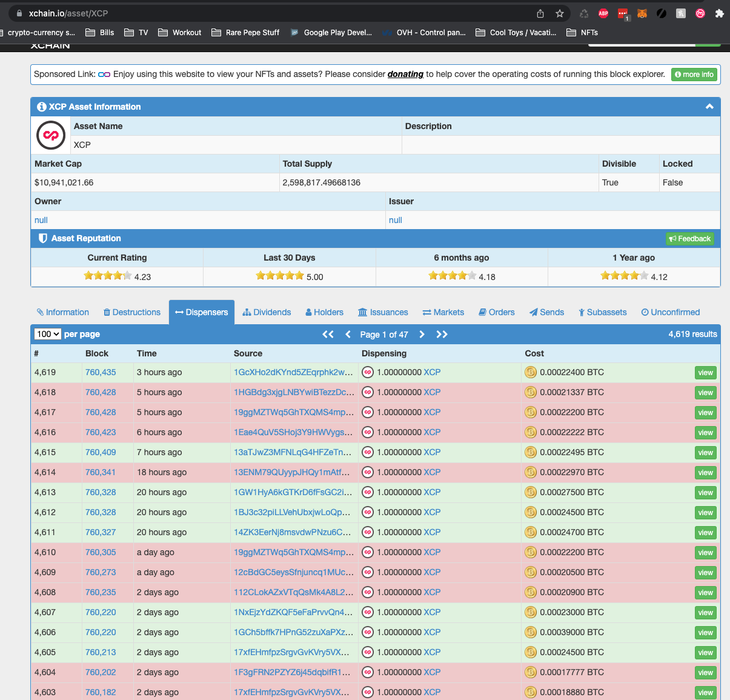Screen dimensions: 730x700
Task: Click view button for dispenser 4,614
Action: coord(705,473)
